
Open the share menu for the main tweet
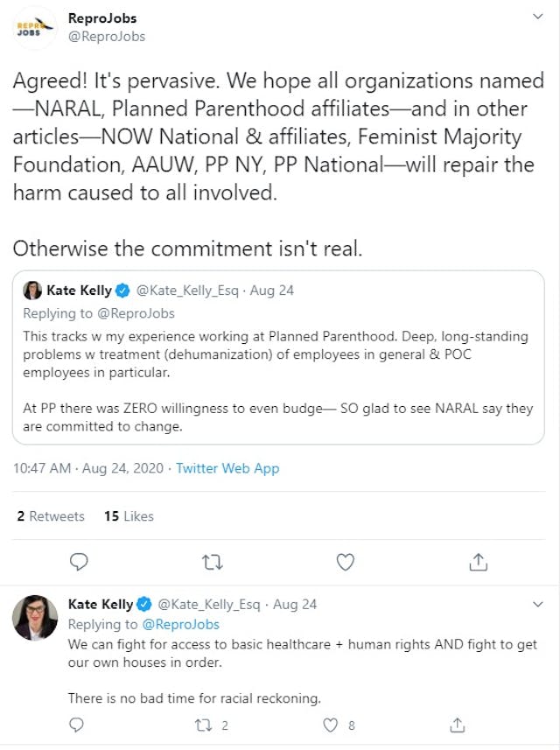(478, 562)
